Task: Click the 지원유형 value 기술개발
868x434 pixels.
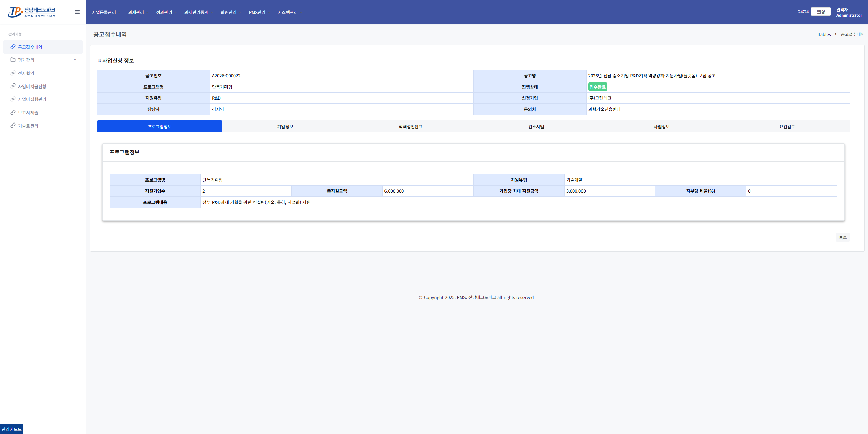Action: (574, 180)
